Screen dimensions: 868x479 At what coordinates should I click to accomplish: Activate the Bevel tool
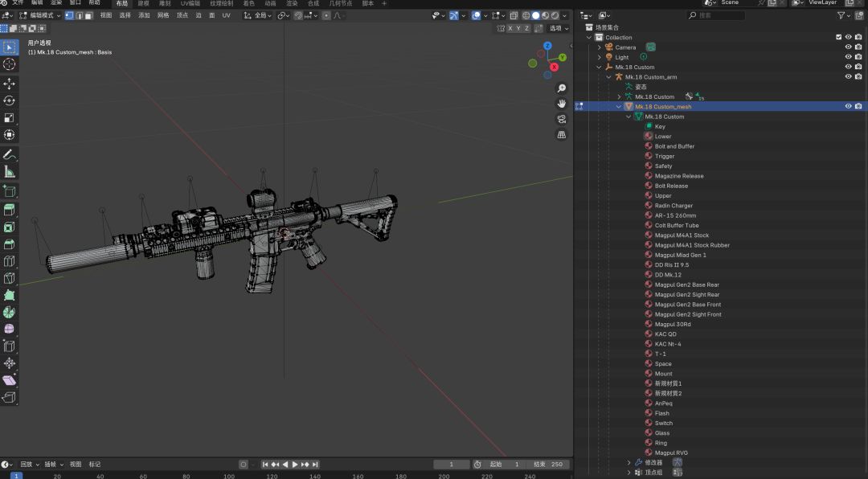tap(10, 244)
